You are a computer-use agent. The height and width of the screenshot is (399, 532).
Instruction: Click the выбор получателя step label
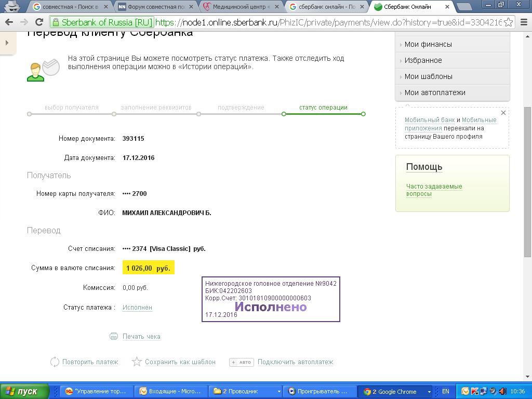(x=72, y=108)
